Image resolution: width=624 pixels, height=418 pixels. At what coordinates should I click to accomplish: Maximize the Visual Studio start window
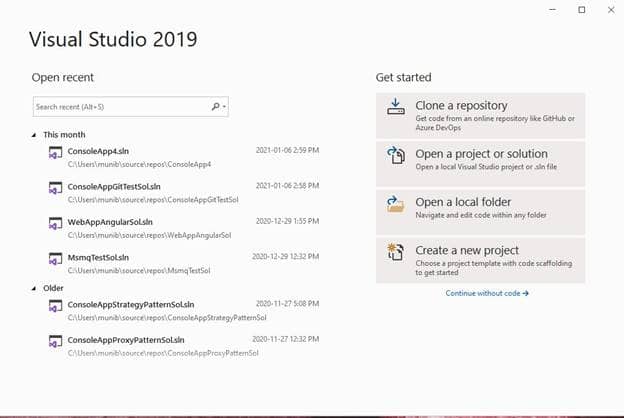[x=582, y=10]
